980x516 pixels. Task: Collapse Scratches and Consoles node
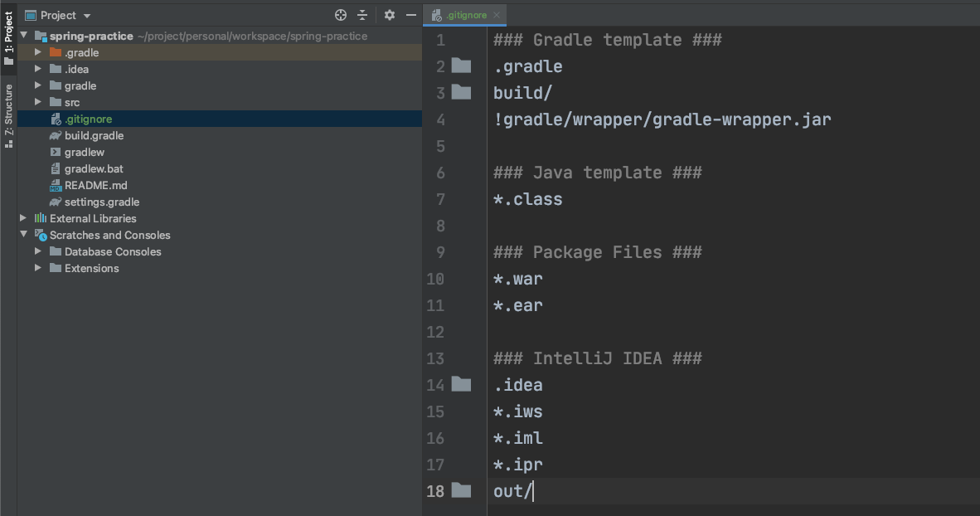point(24,235)
